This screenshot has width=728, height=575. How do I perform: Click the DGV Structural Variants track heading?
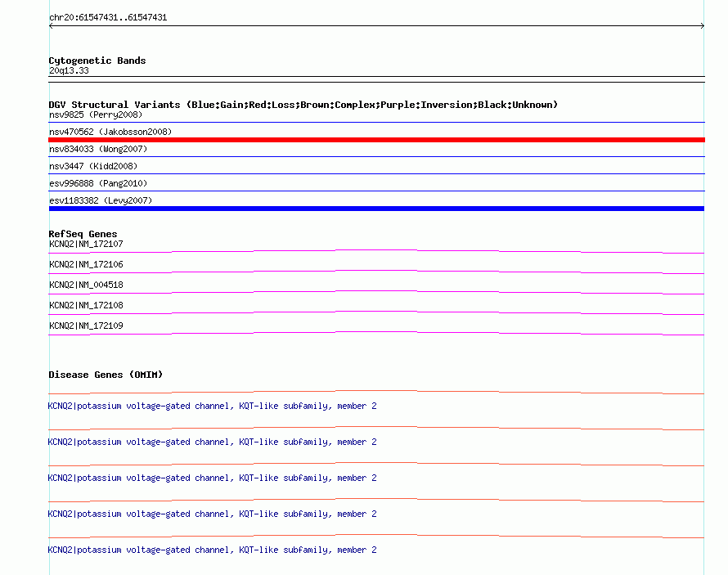click(303, 105)
